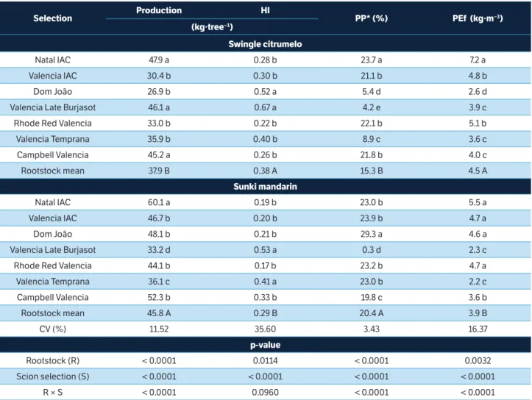Click 'Campbell Valencia' under Sunki mandarin
Viewport: 532px width, 400px height.
[52, 297]
